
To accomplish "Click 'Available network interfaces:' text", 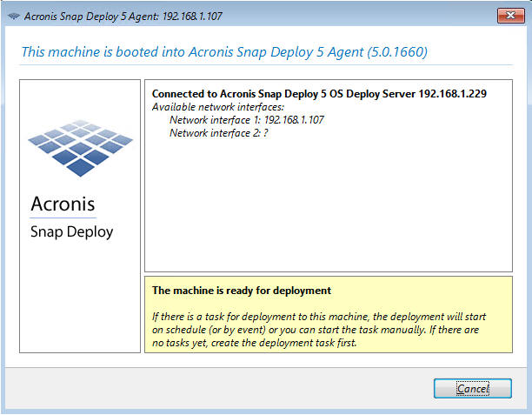I will [218, 107].
